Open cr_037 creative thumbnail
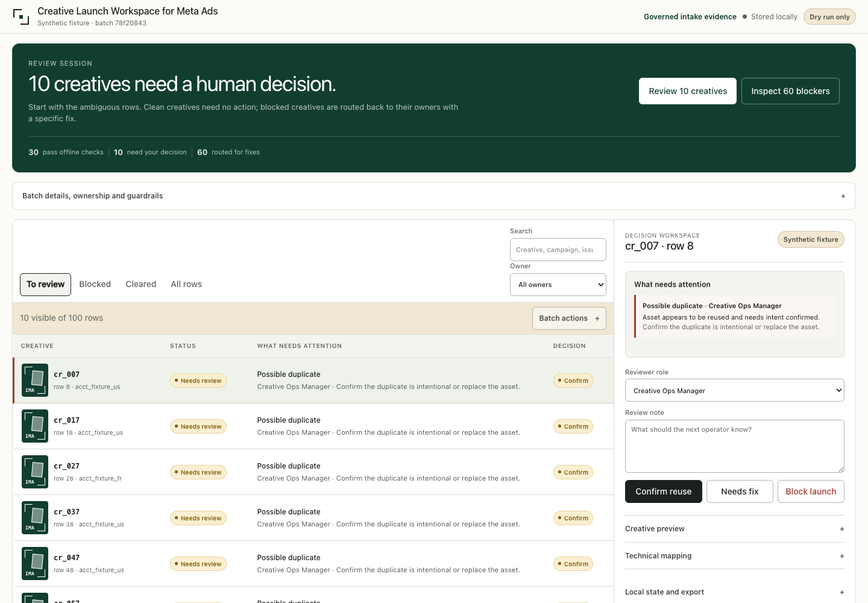The height and width of the screenshot is (603, 868). coord(35,517)
